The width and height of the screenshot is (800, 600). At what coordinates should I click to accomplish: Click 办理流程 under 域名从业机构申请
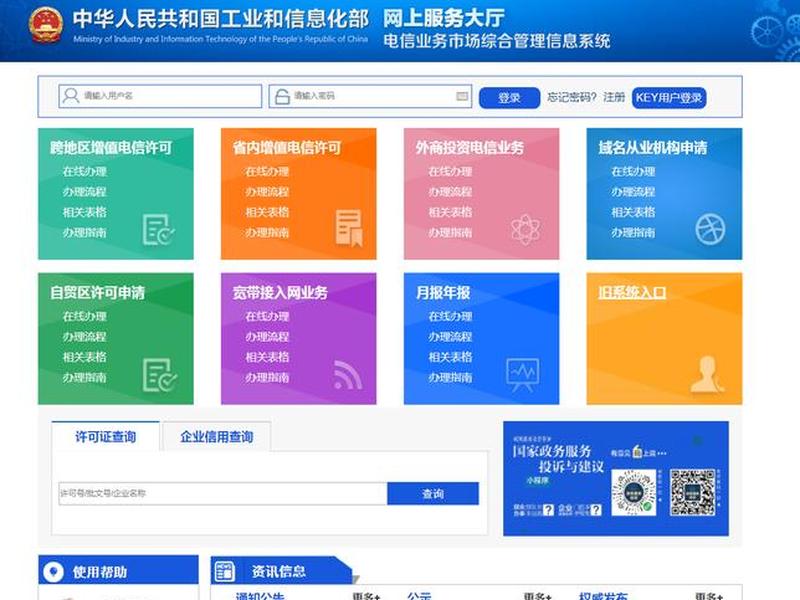tap(633, 192)
